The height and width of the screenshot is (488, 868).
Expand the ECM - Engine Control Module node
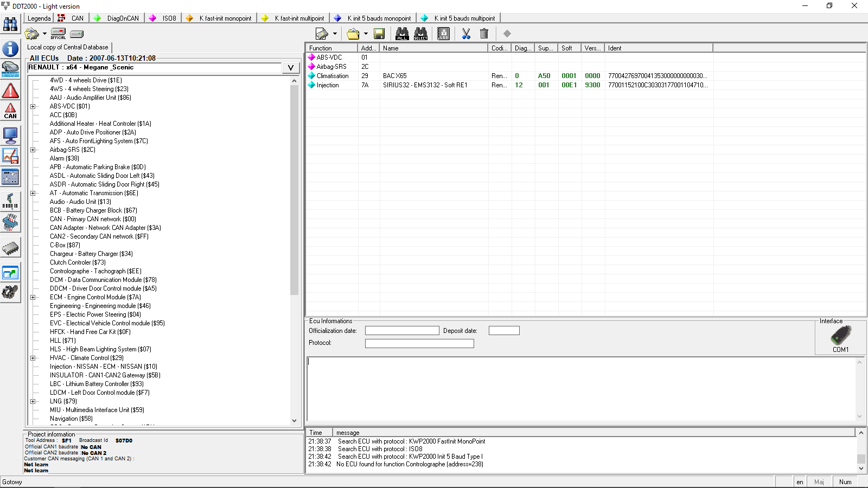point(33,297)
